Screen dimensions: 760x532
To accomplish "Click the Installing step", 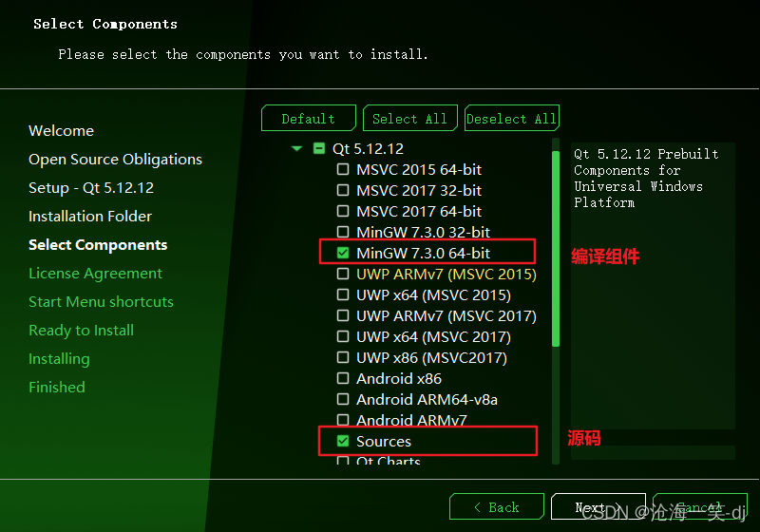I will (x=59, y=359).
